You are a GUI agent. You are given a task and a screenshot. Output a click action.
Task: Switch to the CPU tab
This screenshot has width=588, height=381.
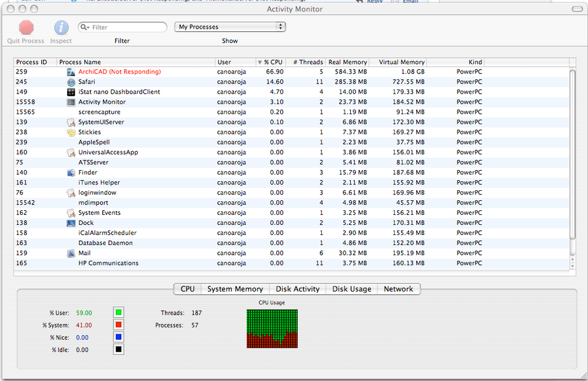tap(188, 289)
